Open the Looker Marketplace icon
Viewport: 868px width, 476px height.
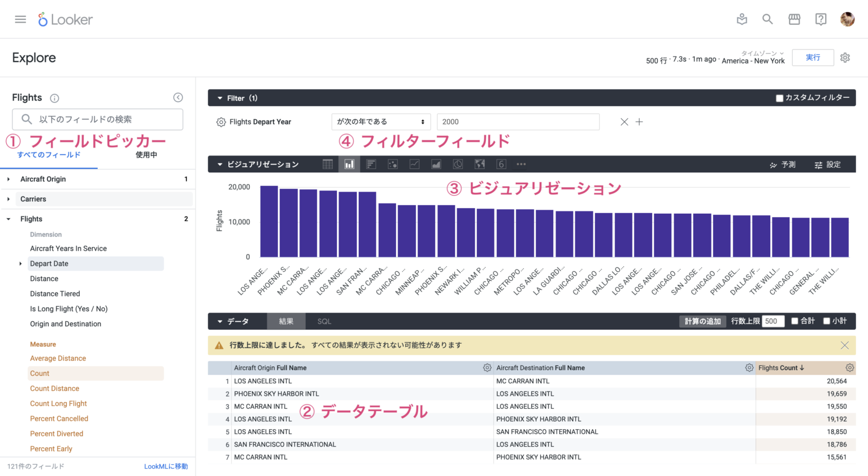(x=795, y=19)
